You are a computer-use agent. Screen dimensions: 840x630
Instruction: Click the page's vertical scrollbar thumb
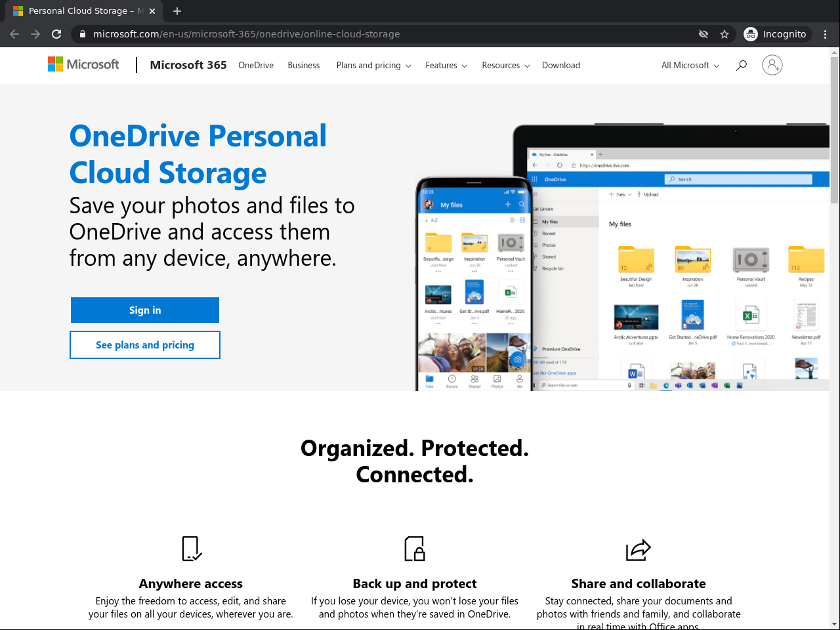[x=834, y=130]
